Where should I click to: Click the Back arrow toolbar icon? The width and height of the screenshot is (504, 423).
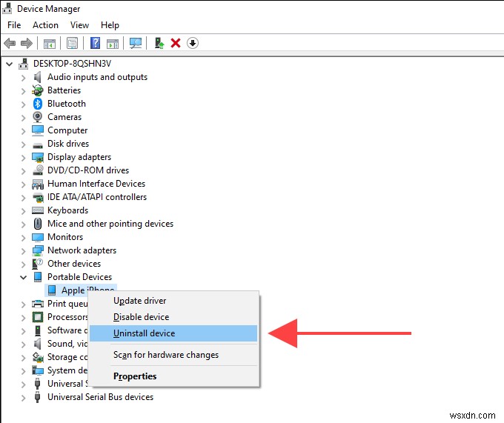click(x=10, y=43)
